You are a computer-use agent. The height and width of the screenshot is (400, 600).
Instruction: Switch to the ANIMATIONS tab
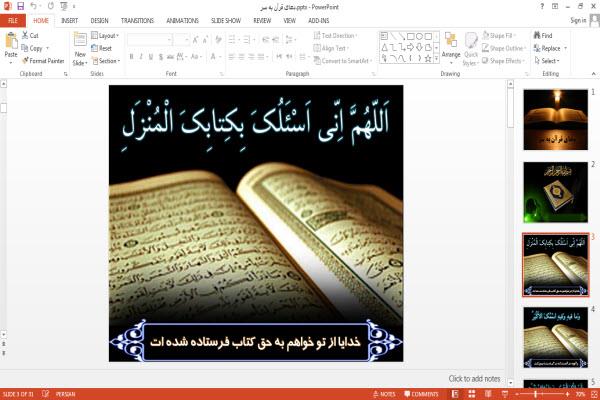[182, 21]
